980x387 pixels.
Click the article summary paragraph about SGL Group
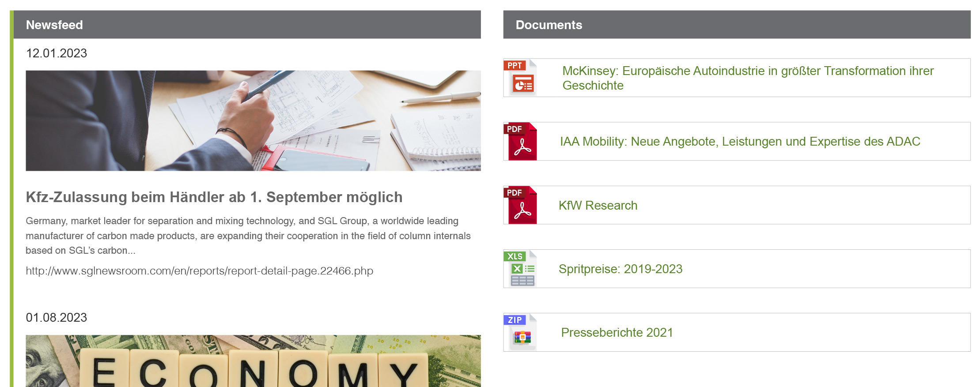point(247,236)
